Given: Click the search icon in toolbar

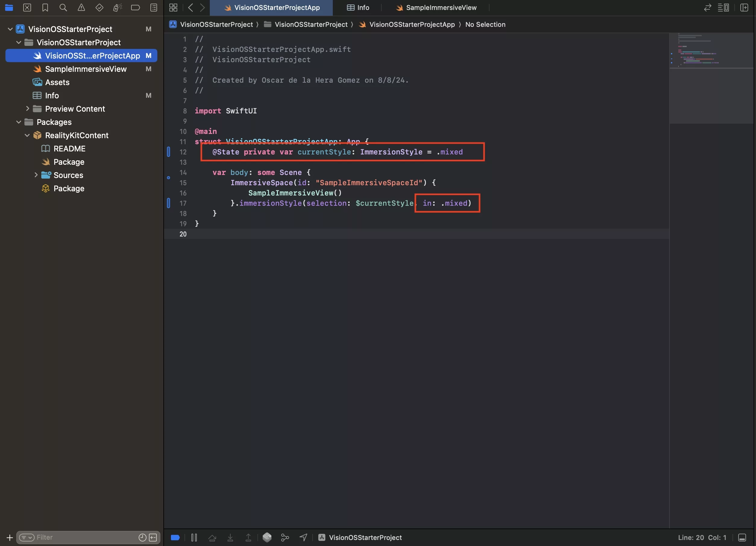Looking at the screenshot, I should point(61,8).
